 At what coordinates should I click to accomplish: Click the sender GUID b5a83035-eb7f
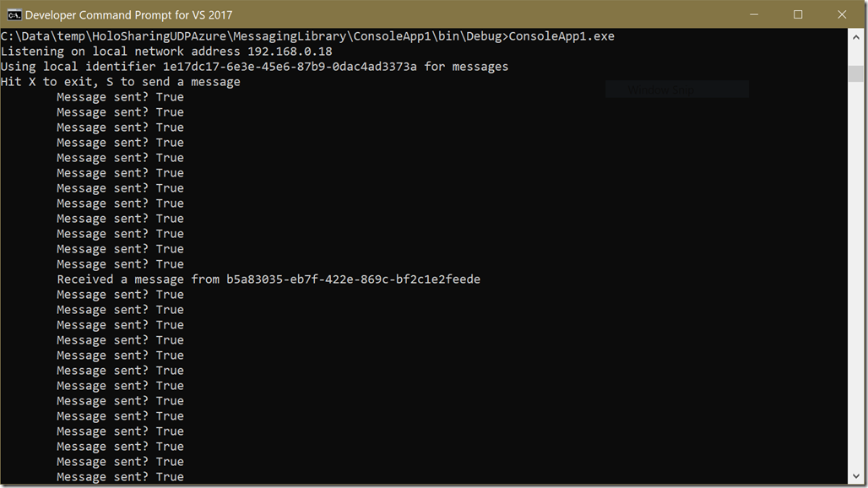pyautogui.click(x=353, y=279)
